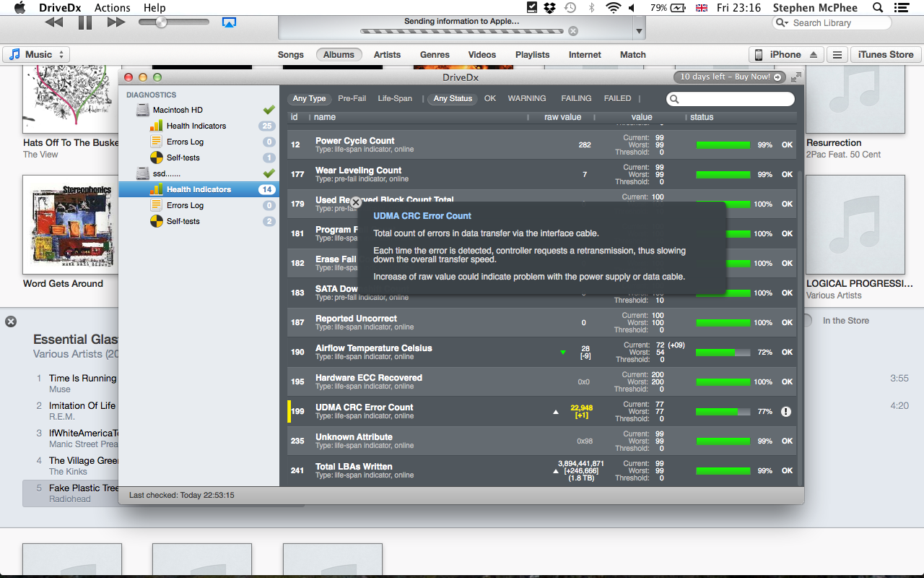Filter indicators by FAILED status

(617, 98)
